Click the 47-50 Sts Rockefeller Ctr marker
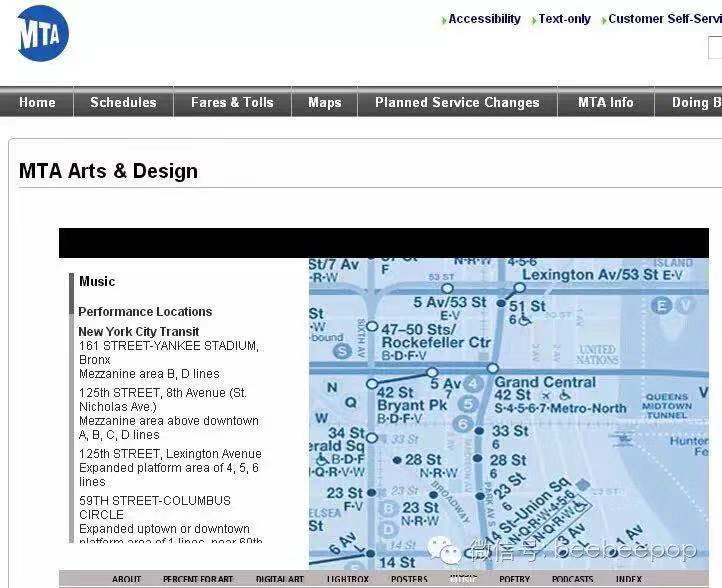The image size is (722, 588). click(372, 327)
